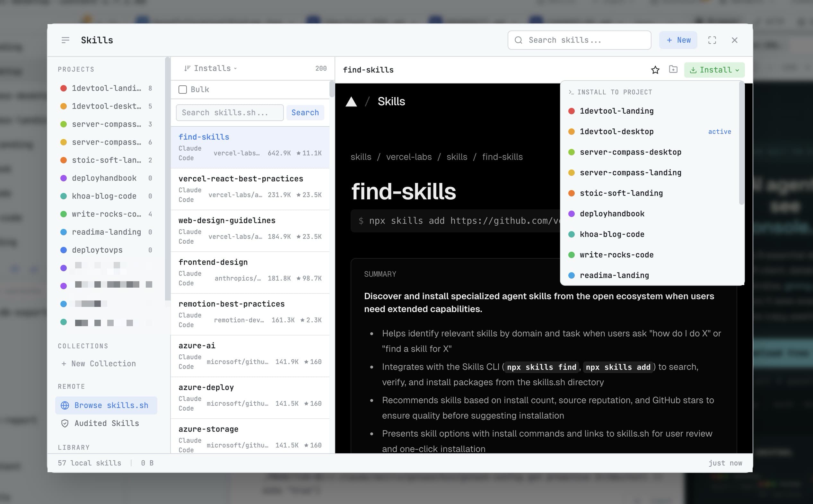This screenshot has width=813, height=504.
Task: Choose 1devtool-landing in the install menu
Action: [616, 111]
